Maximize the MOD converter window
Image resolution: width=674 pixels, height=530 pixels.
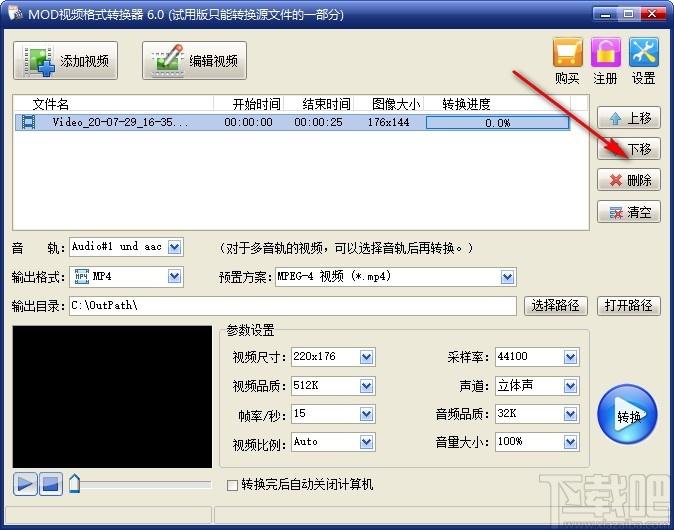[628, 14]
